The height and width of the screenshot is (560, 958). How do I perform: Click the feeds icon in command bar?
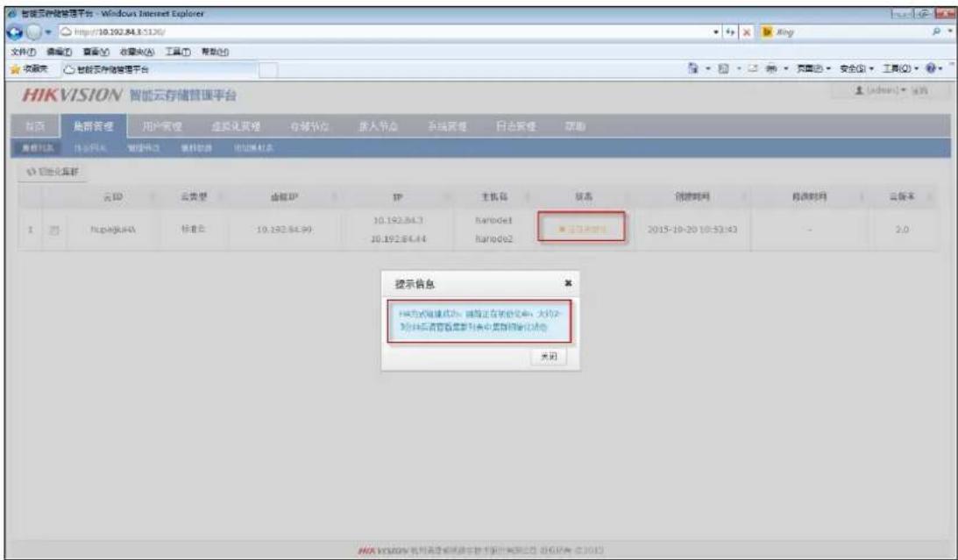[x=723, y=68]
